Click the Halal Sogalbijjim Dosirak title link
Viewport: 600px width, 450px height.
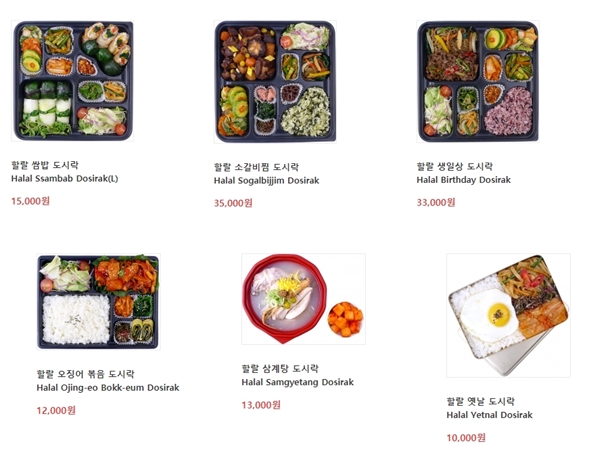coord(266,181)
